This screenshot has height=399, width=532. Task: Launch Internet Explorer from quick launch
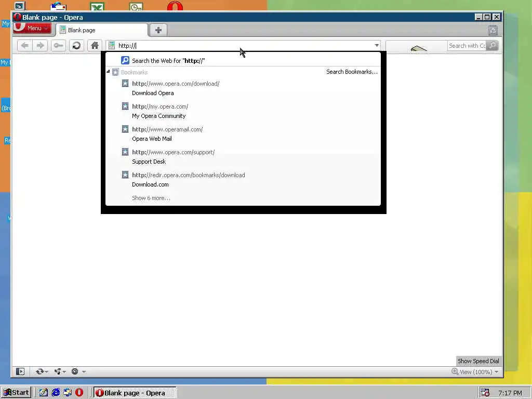pos(56,393)
